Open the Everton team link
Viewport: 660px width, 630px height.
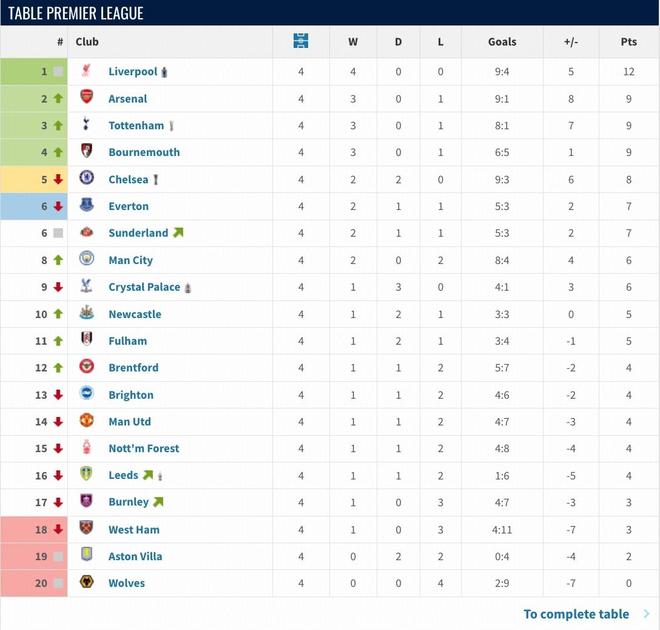(128, 206)
